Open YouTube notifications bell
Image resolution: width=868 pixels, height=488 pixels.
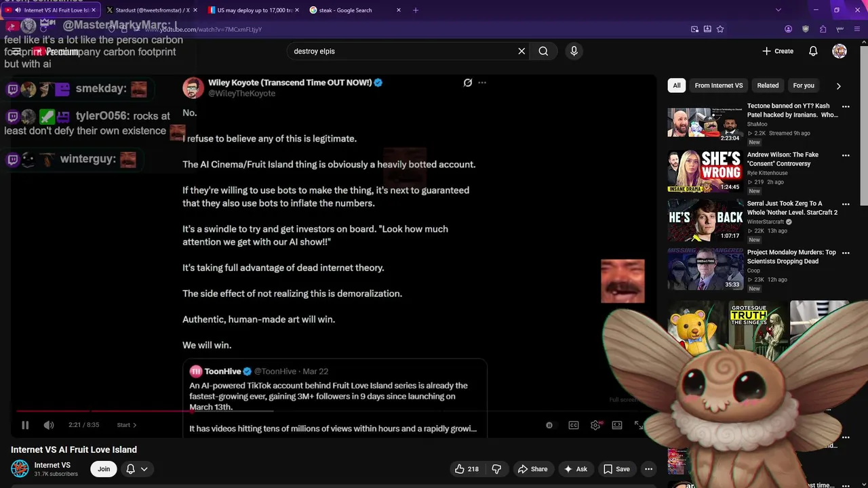coord(813,51)
